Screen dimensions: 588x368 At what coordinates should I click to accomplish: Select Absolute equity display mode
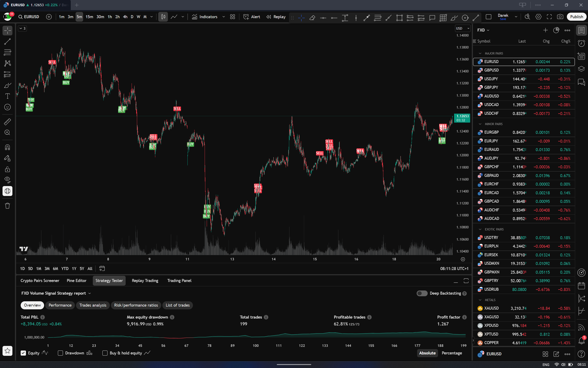(x=427, y=353)
